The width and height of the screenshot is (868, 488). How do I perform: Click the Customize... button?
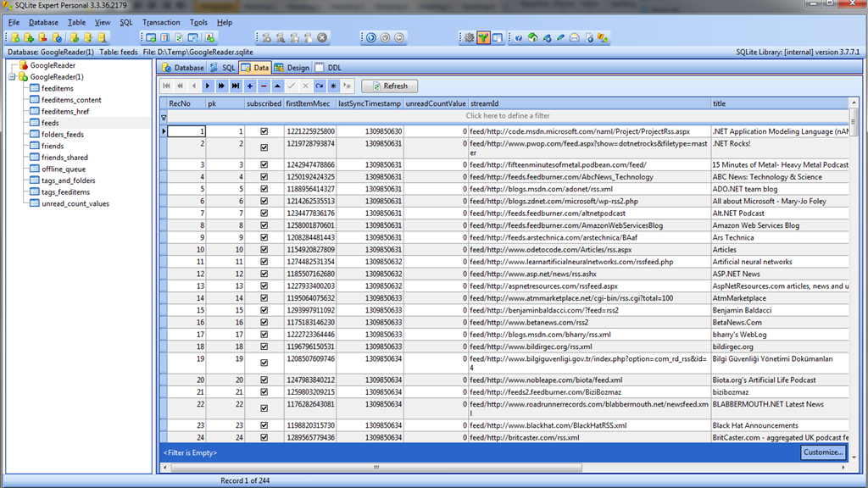(x=822, y=452)
